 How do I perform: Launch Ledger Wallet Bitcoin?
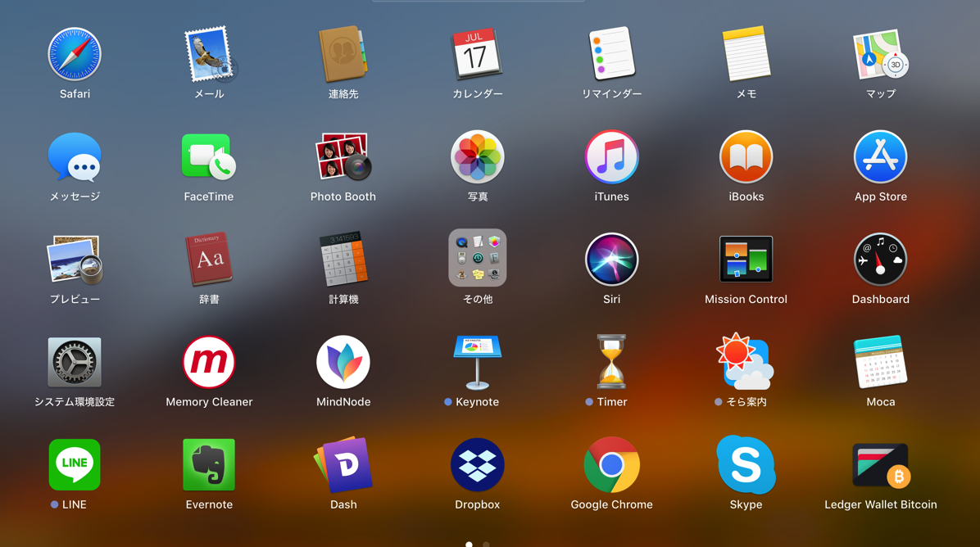(x=881, y=466)
